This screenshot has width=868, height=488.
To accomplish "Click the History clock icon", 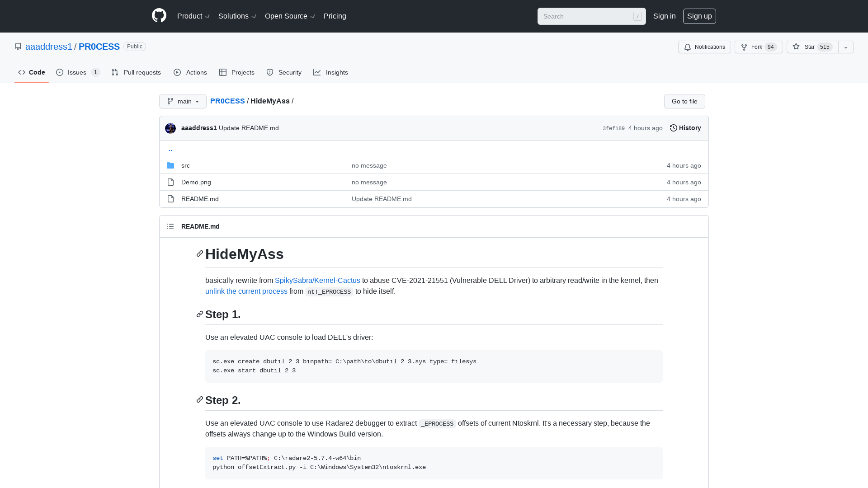I will click(x=674, y=128).
